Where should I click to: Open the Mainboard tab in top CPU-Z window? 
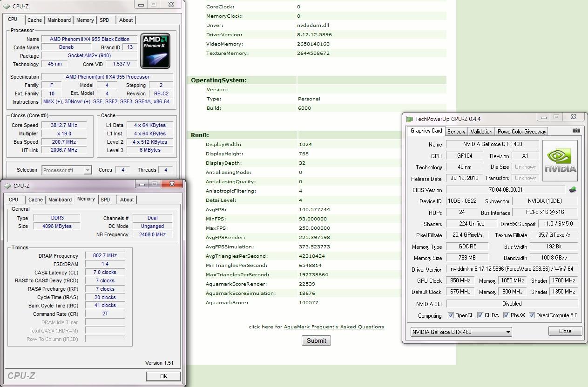point(59,20)
